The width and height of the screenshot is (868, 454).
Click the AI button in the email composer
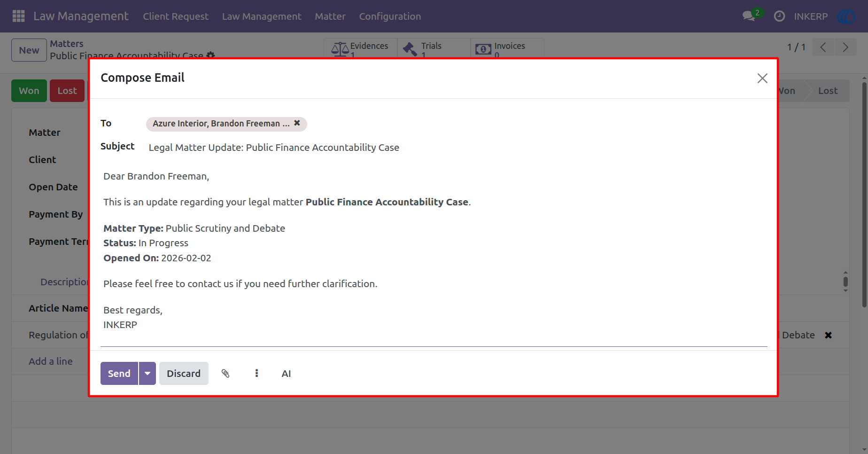286,374
